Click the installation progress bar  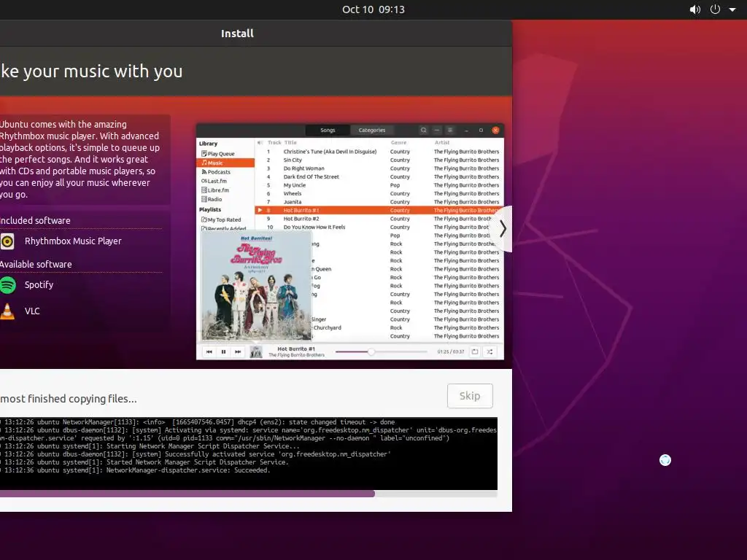point(249,494)
